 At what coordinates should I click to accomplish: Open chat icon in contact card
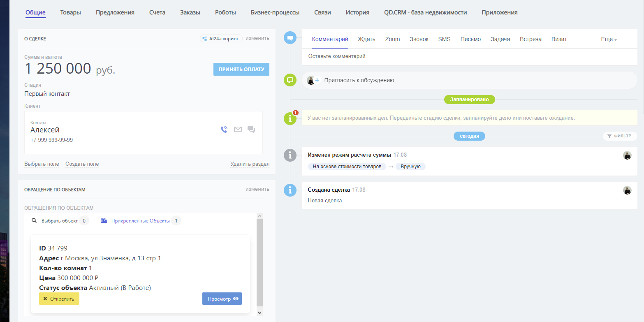[x=251, y=130]
